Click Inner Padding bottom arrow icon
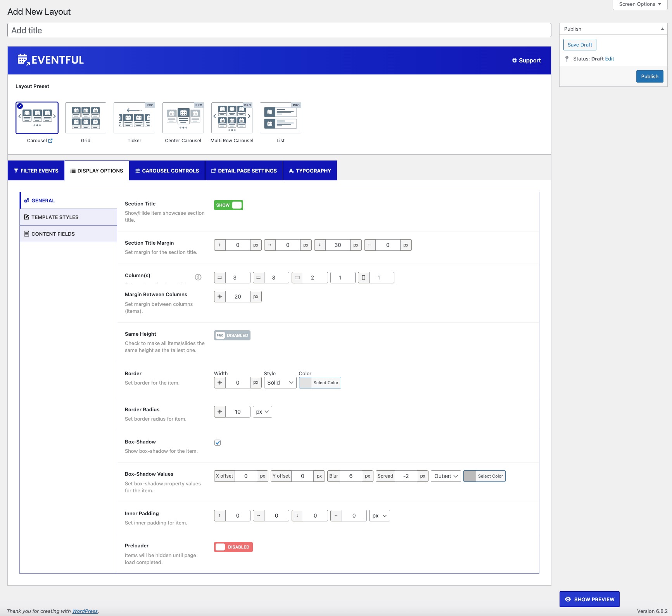Image resolution: width=672 pixels, height=616 pixels. [297, 516]
